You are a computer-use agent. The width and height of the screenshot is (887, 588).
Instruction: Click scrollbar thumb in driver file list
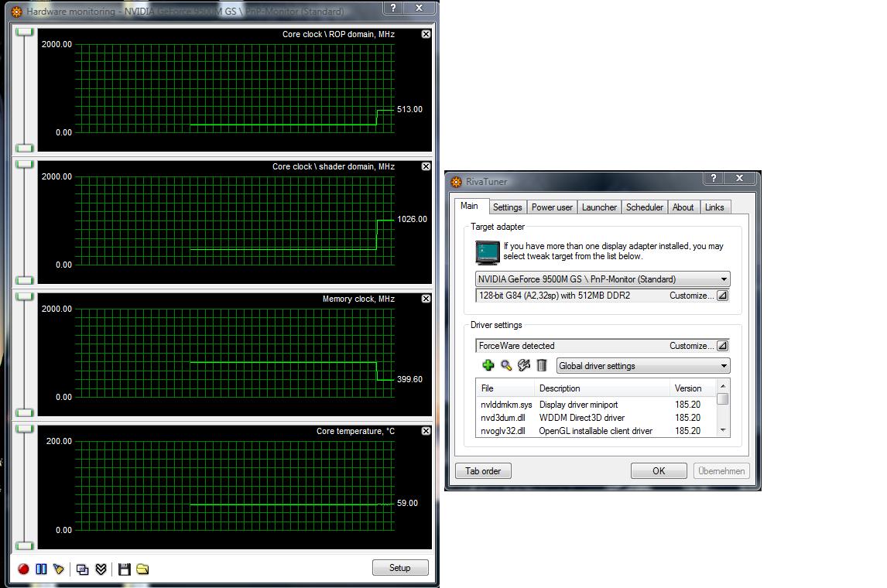[722, 398]
